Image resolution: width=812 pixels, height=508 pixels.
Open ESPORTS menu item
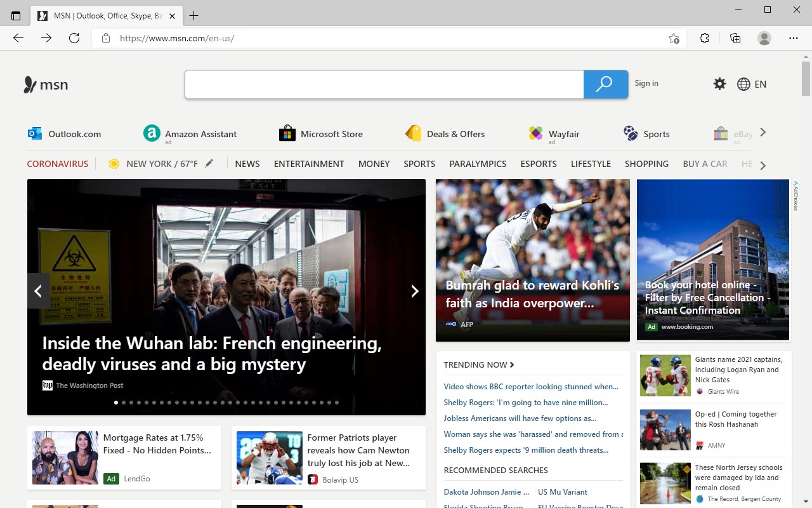(539, 164)
